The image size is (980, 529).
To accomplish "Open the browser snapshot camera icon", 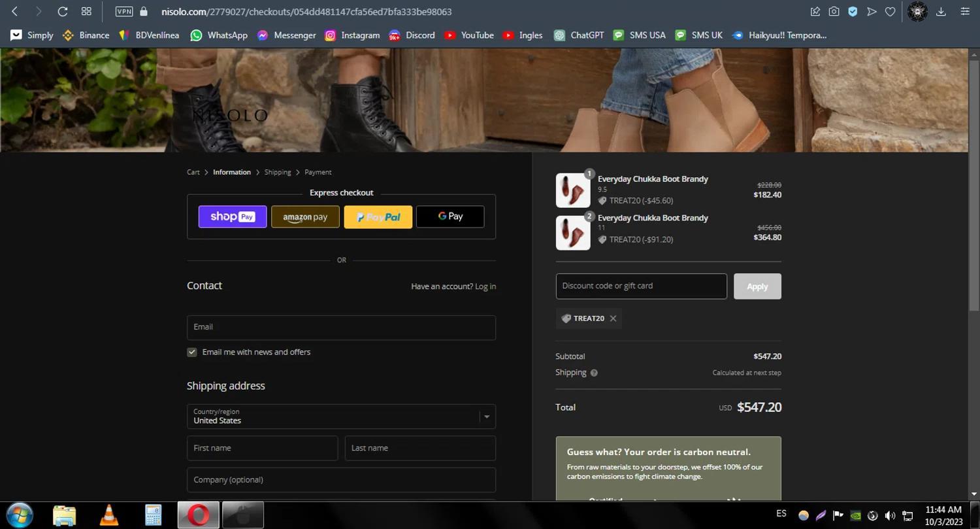I will [834, 11].
